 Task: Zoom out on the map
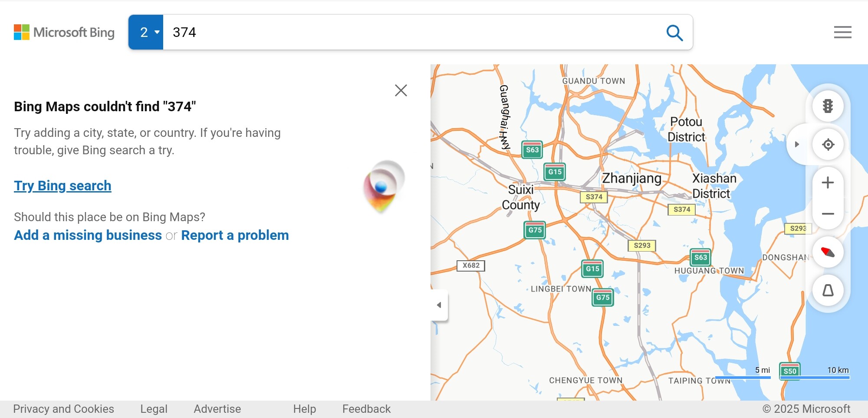pyautogui.click(x=828, y=214)
